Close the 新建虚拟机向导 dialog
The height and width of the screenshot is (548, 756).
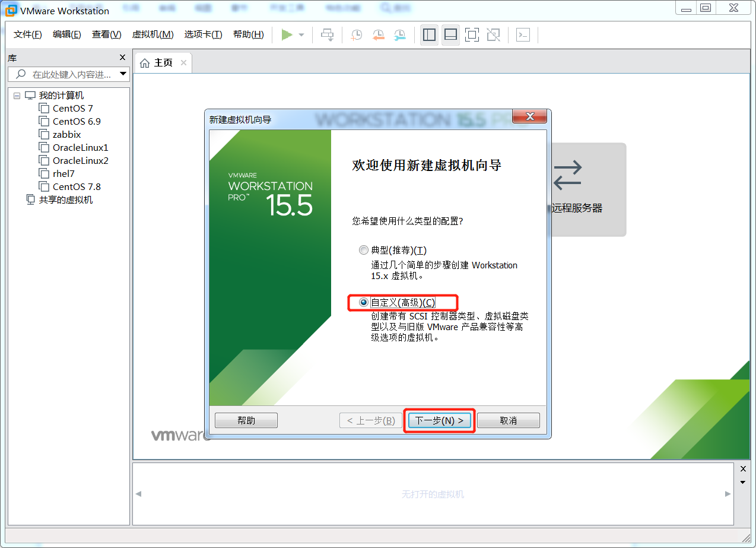(529, 116)
